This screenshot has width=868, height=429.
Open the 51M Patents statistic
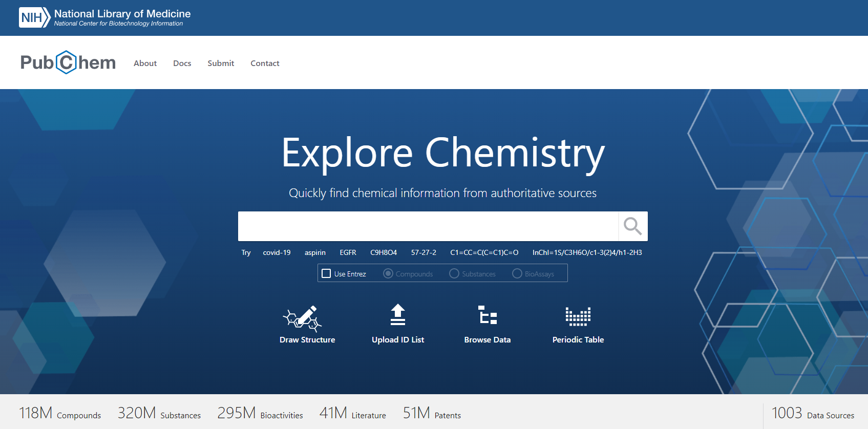(x=432, y=413)
